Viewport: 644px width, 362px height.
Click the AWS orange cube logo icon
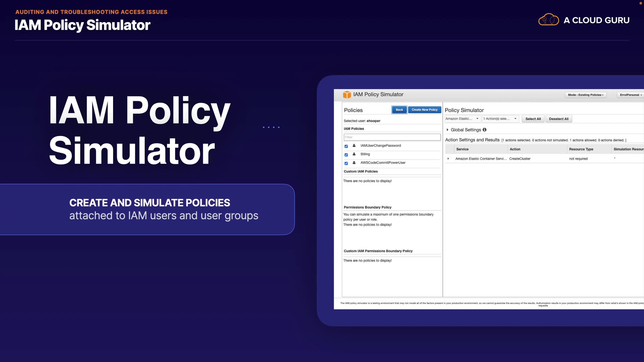[347, 95]
